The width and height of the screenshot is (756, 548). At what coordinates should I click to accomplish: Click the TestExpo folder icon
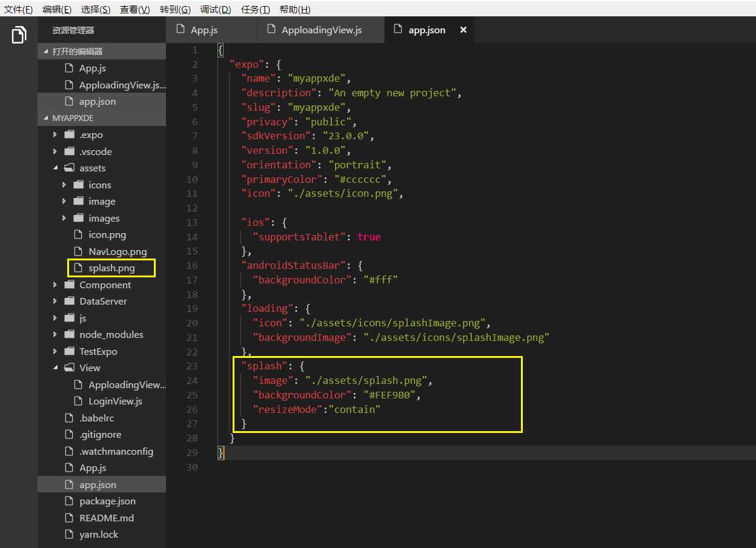click(69, 351)
